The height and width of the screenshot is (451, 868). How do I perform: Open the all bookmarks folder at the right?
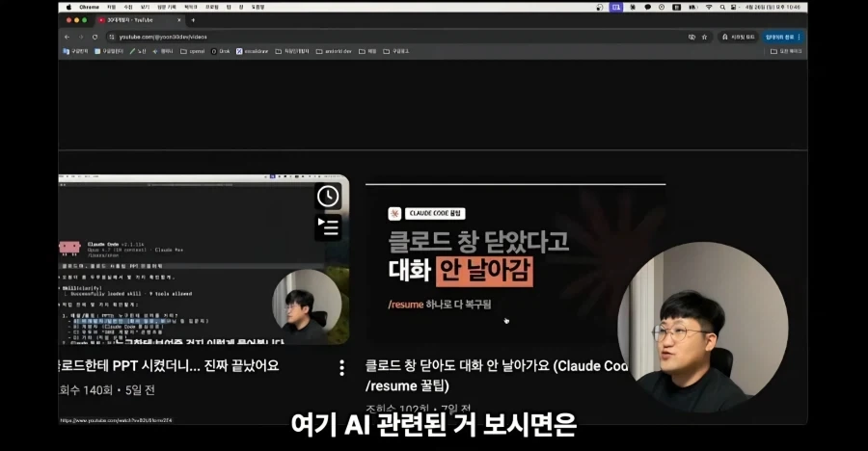pyautogui.click(x=786, y=51)
